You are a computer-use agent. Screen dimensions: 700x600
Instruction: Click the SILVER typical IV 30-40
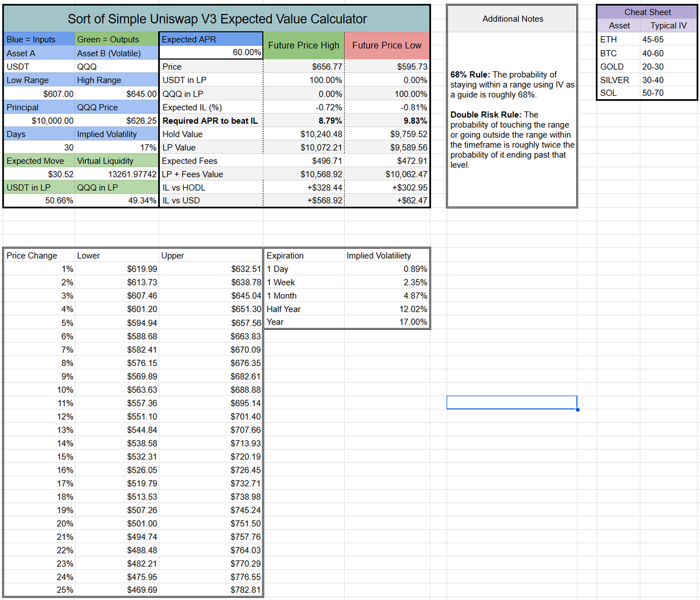pos(668,80)
